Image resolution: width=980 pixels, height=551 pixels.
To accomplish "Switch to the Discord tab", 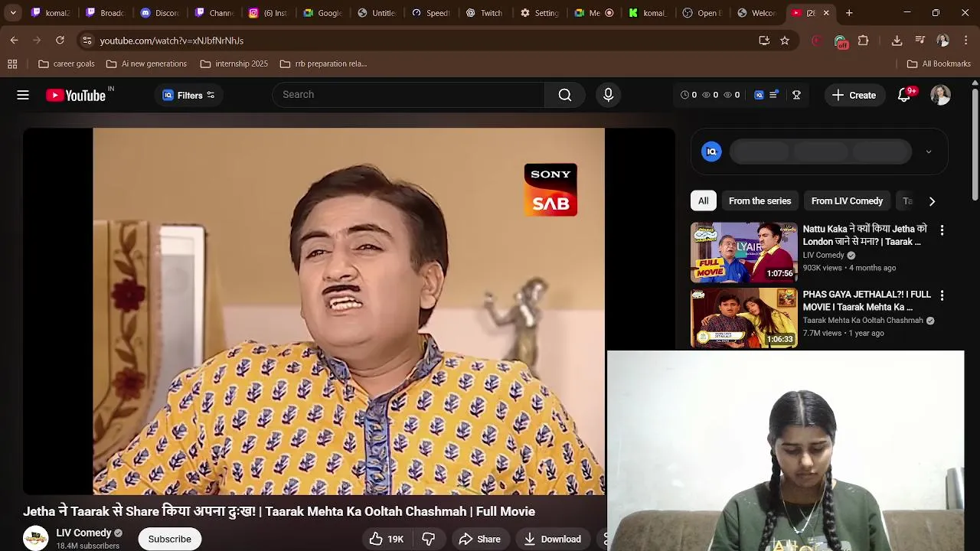I will point(160,13).
